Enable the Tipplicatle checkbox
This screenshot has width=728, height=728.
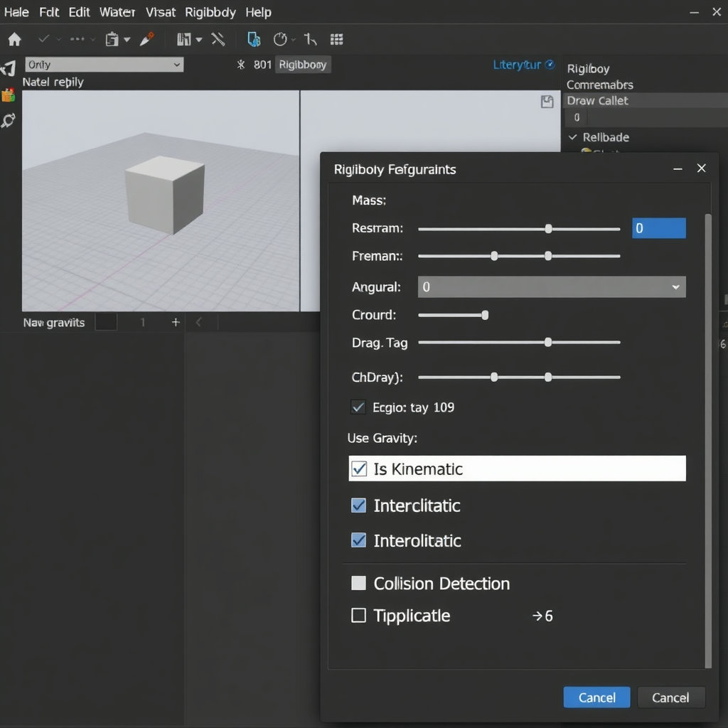click(358, 615)
